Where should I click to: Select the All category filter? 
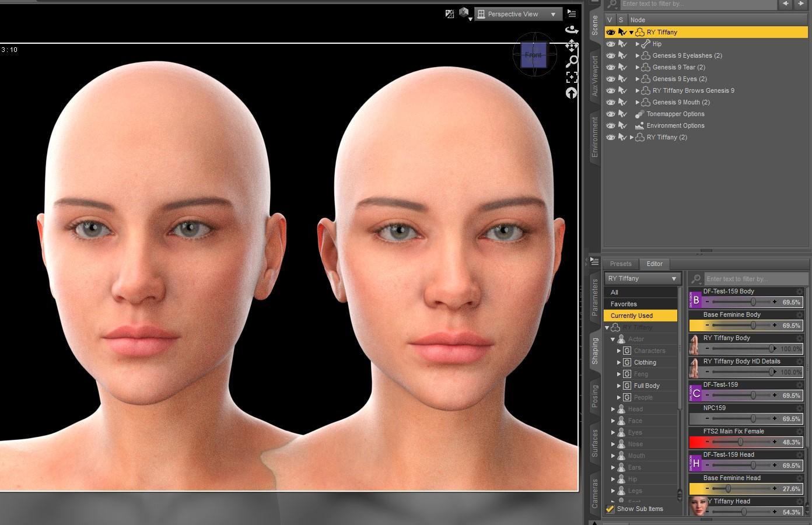[x=641, y=292]
